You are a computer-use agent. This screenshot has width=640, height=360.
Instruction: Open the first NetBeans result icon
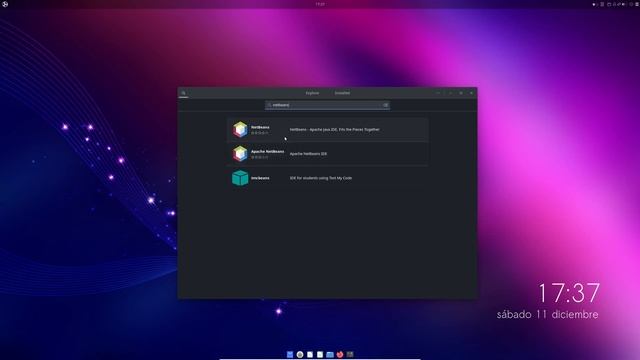click(240, 129)
